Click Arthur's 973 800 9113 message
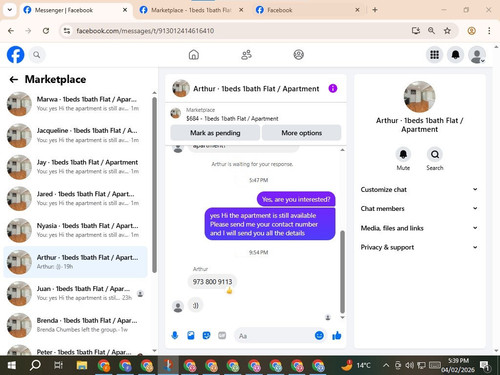500x375 pixels. 212,282
